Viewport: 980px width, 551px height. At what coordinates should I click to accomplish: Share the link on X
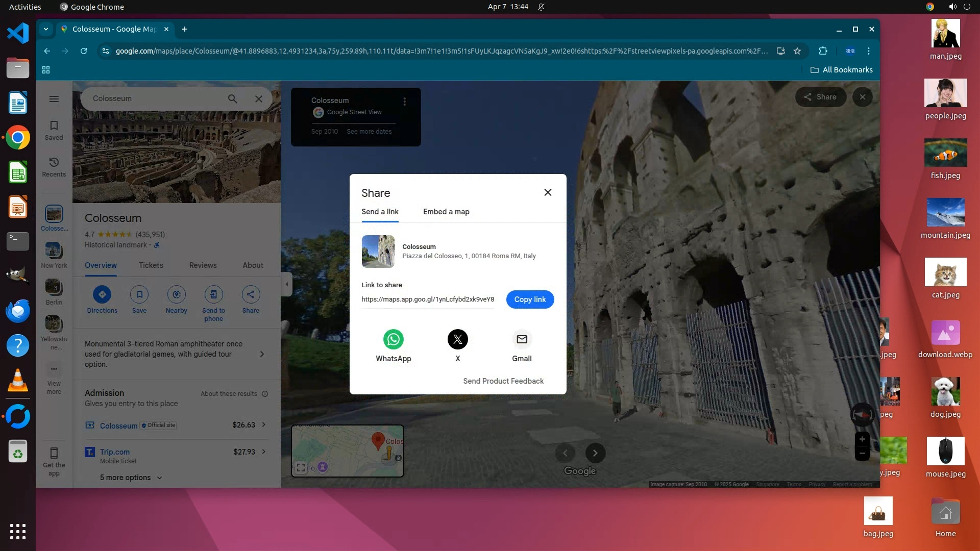pyautogui.click(x=457, y=339)
